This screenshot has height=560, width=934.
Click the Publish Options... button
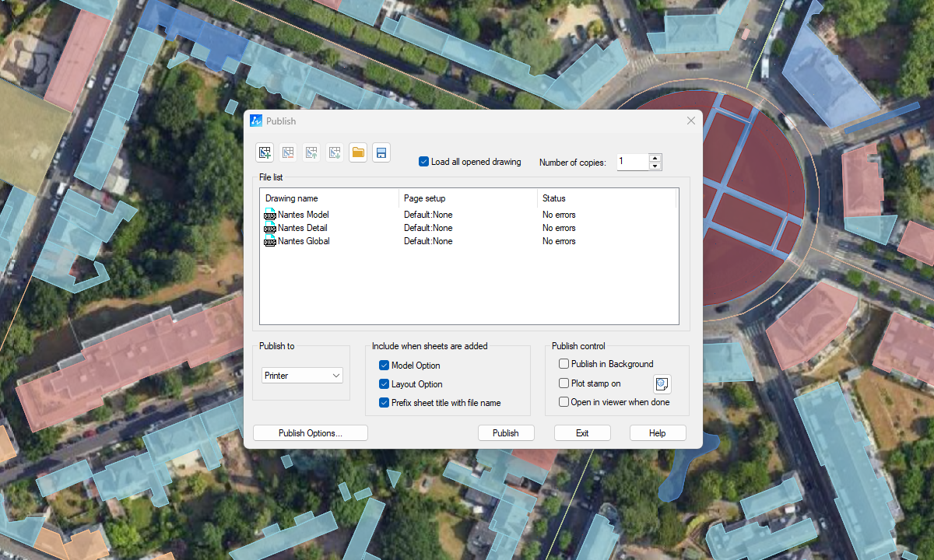pyautogui.click(x=311, y=433)
